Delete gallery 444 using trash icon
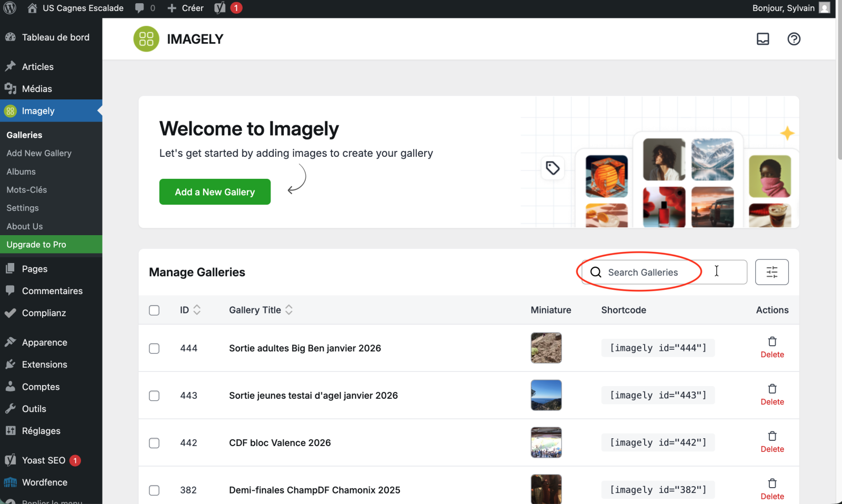 (772, 342)
